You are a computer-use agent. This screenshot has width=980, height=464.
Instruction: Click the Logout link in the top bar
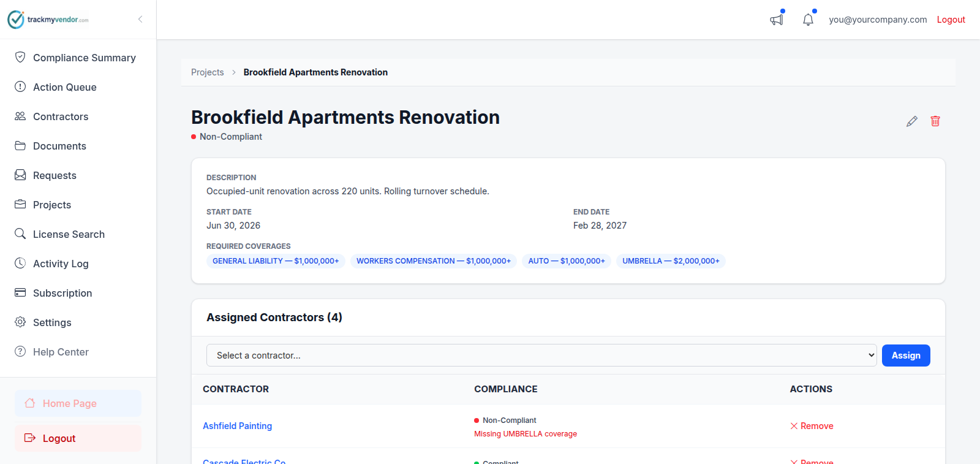(951, 20)
